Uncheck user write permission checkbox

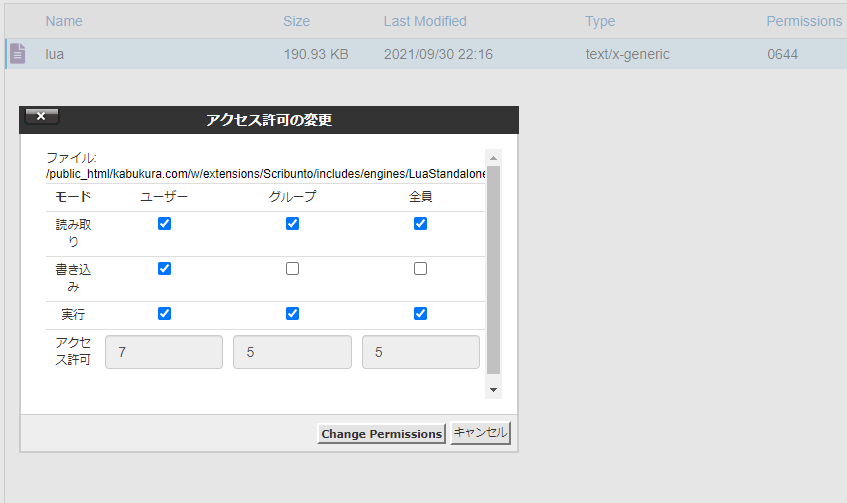click(164, 269)
